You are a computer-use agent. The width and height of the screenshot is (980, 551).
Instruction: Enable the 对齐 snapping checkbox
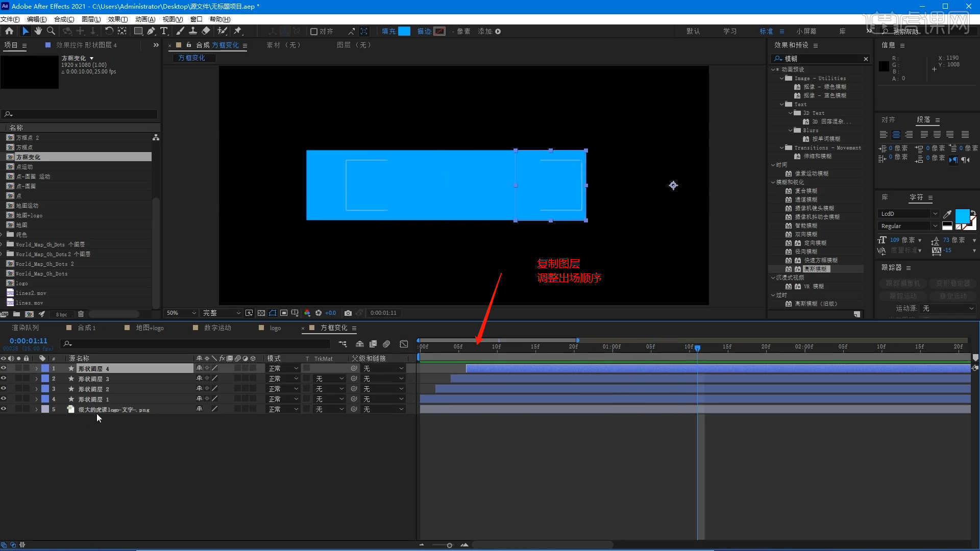(x=314, y=32)
